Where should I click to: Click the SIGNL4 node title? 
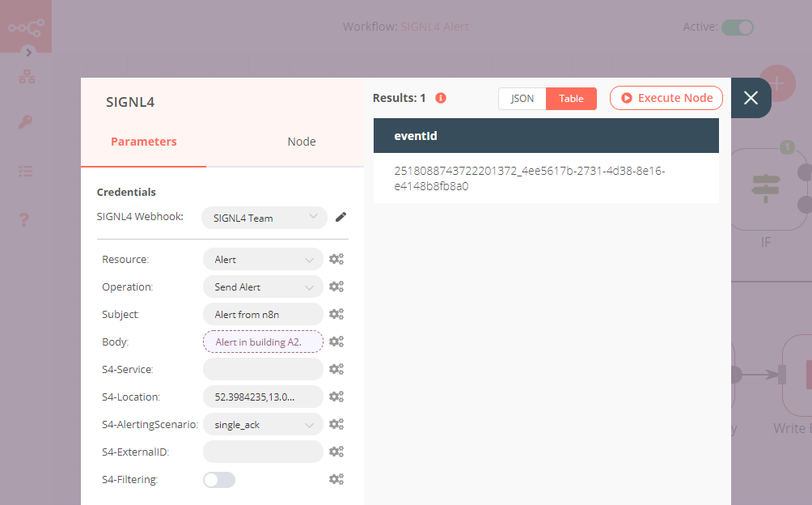[x=130, y=102]
